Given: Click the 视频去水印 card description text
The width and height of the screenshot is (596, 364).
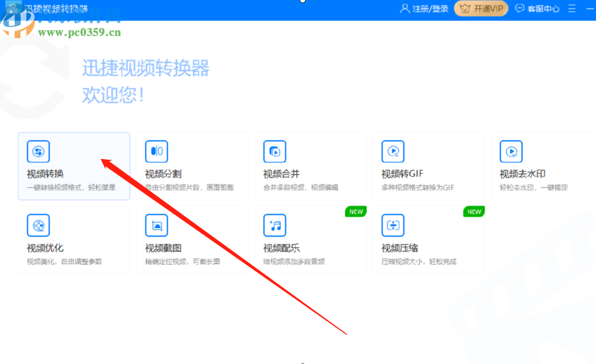Looking at the screenshot, I should tap(535, 186).
